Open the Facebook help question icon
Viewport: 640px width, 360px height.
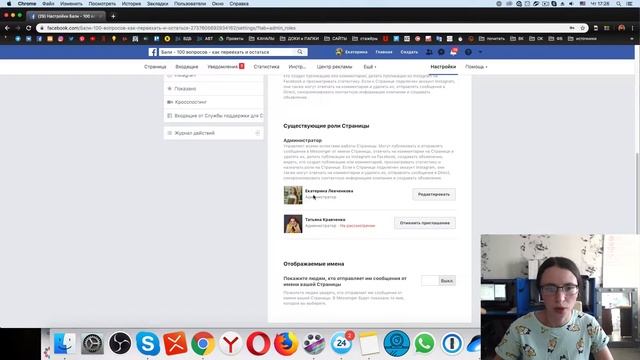pyautogui.click(x=468, y=52)
